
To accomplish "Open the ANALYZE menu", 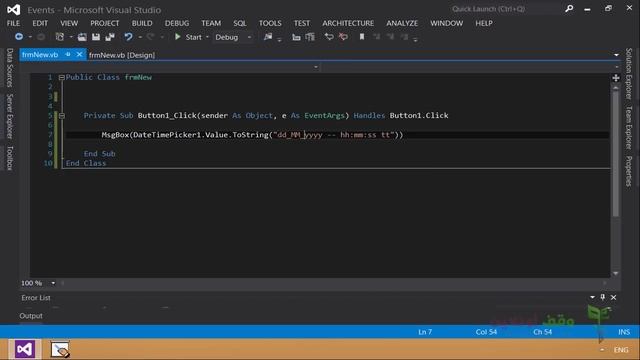I will pyautogui.click(x=402, y=23).
